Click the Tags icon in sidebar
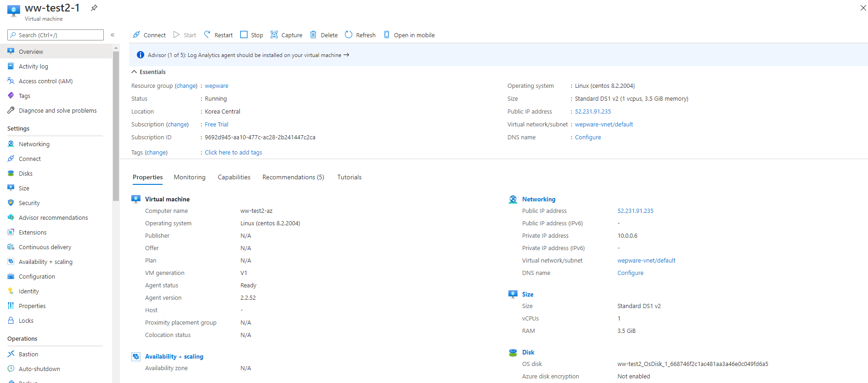This screenshot has width=868, height=383. point(11,95)
